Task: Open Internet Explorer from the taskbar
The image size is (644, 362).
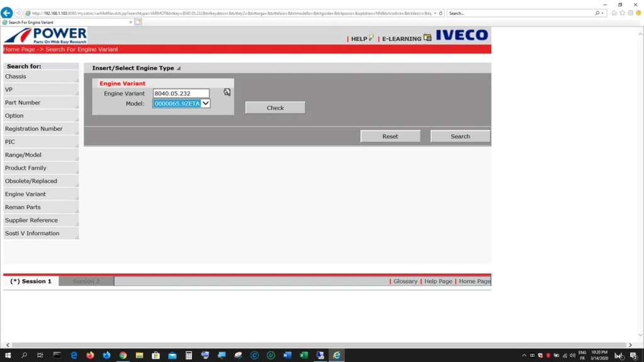Action: tap(336, 355)
